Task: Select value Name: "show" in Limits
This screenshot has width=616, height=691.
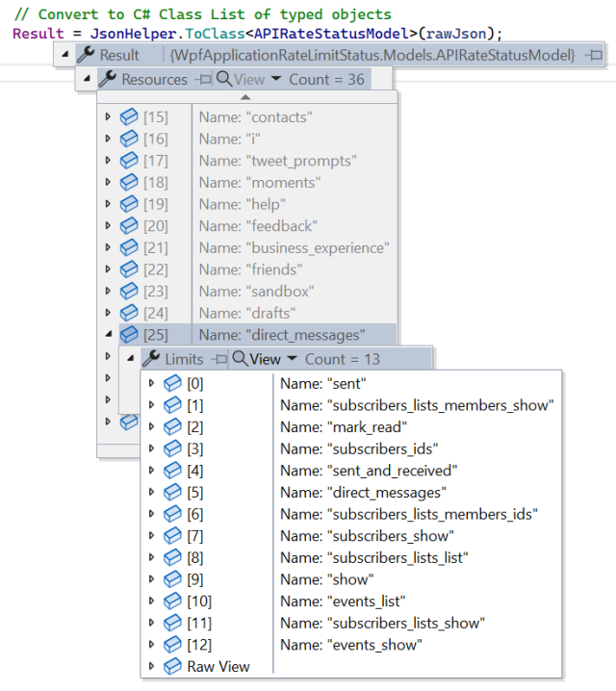Action: pos(327,579)
